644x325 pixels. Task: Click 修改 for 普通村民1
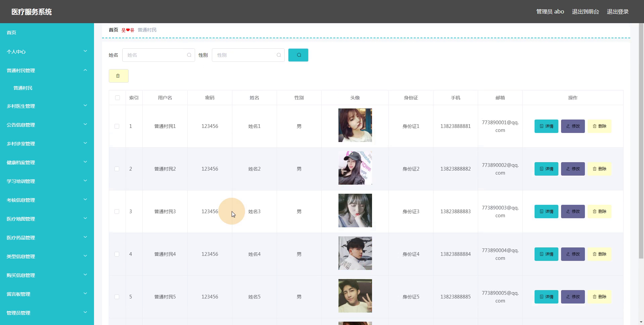pos(573,126)
